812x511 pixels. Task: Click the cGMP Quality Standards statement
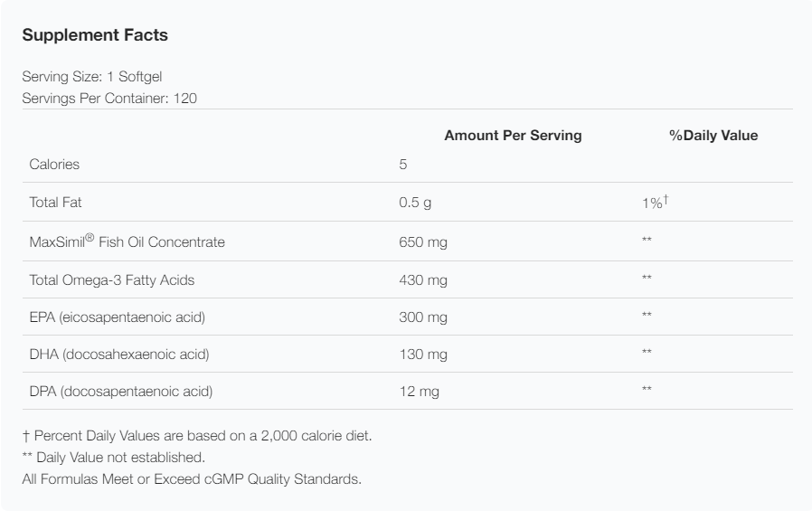tap(191, 478)
